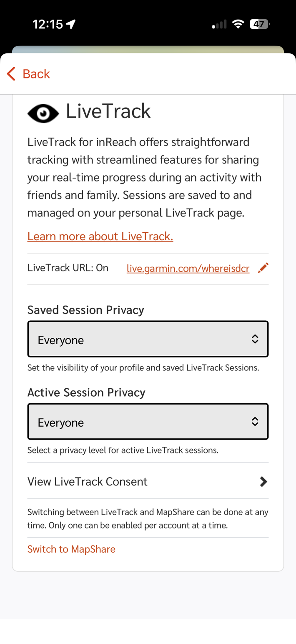Click the Saved Session Privacy selector arrows
This screenshot has height=644, width=296.
click(255, 339)
